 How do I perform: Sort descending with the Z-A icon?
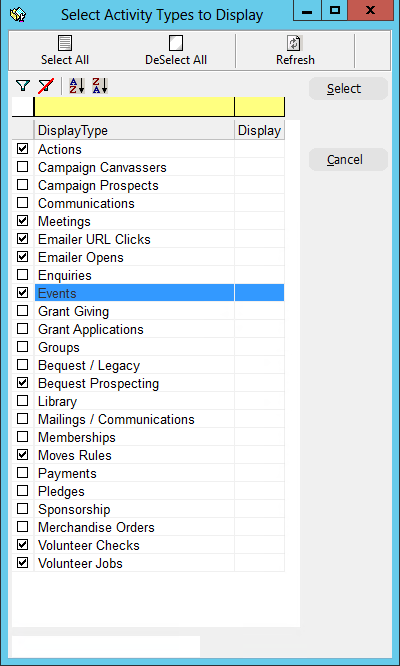[100, 86]
